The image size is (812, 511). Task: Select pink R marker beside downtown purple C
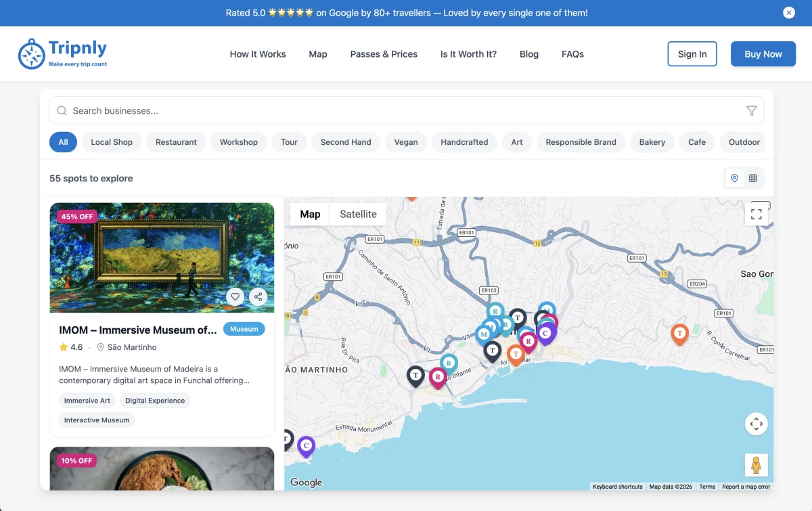coord(528,342)
